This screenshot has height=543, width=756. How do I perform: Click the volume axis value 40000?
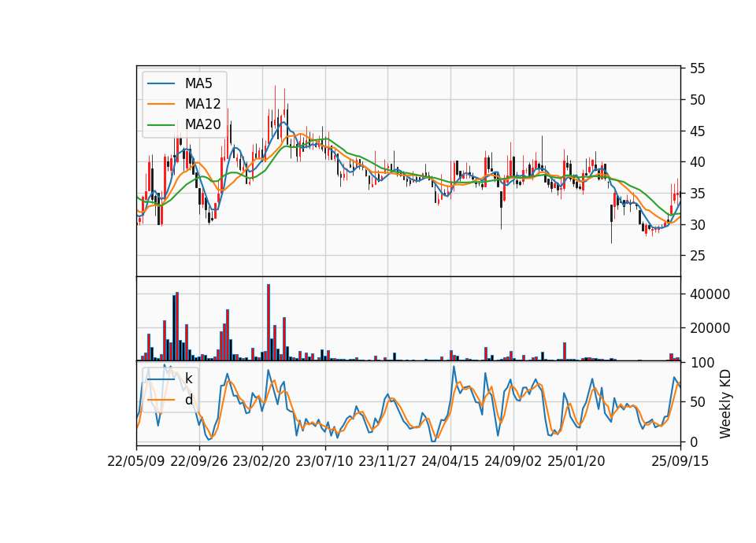pos(710,294)
